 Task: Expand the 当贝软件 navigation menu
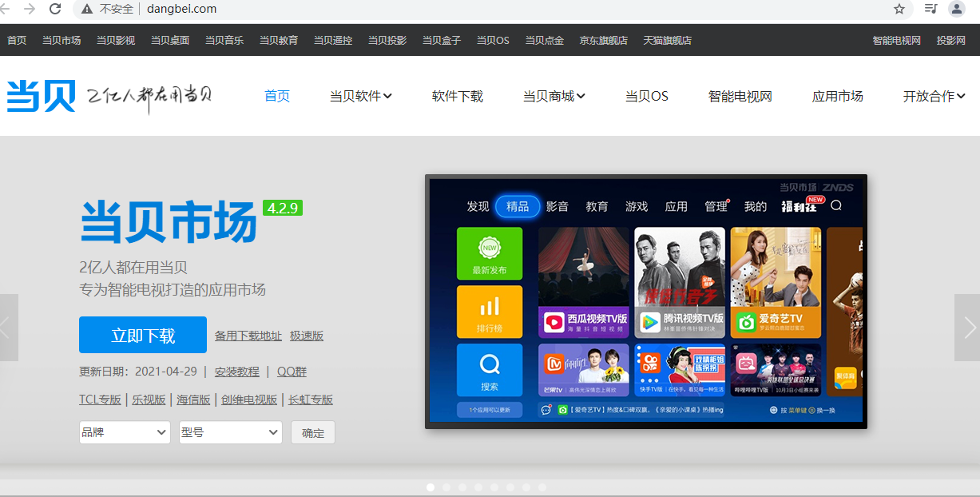[x=360, y=96]
